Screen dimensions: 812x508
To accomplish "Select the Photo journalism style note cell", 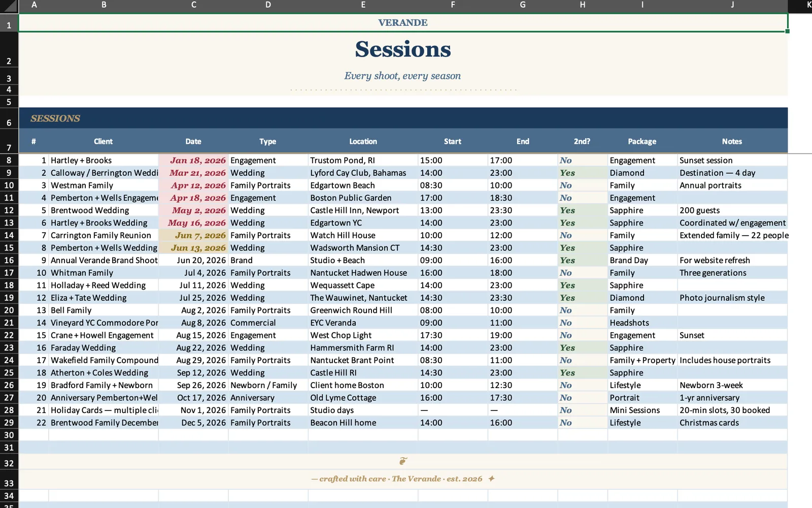I will click(x=732, y=298).
